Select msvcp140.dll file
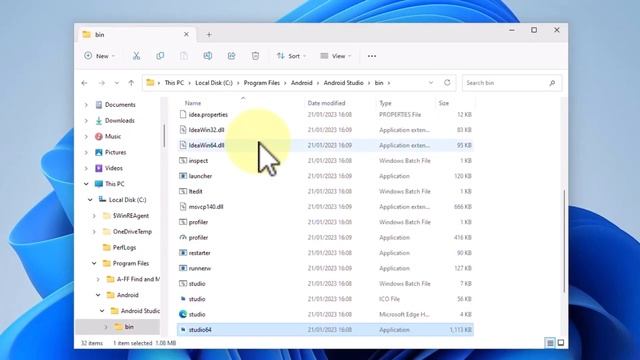 (325, 207)
